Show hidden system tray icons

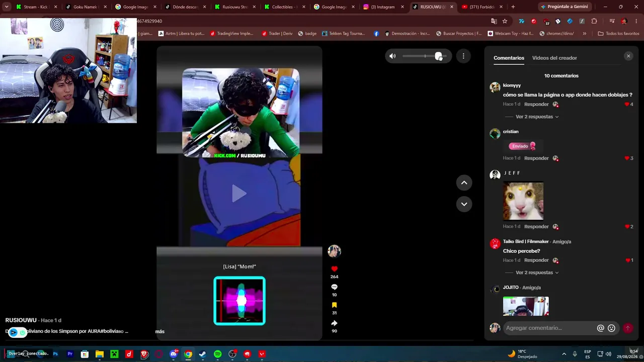[563, 354]
